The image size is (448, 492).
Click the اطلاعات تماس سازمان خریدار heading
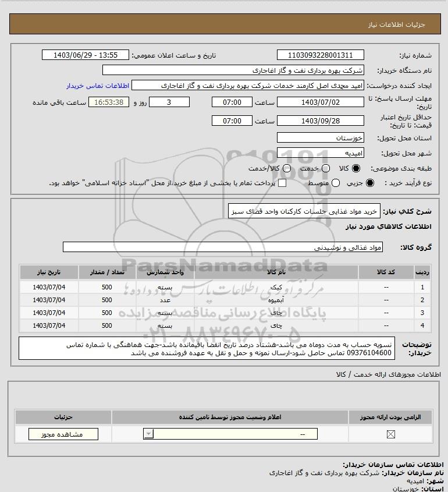coord(393,465)
